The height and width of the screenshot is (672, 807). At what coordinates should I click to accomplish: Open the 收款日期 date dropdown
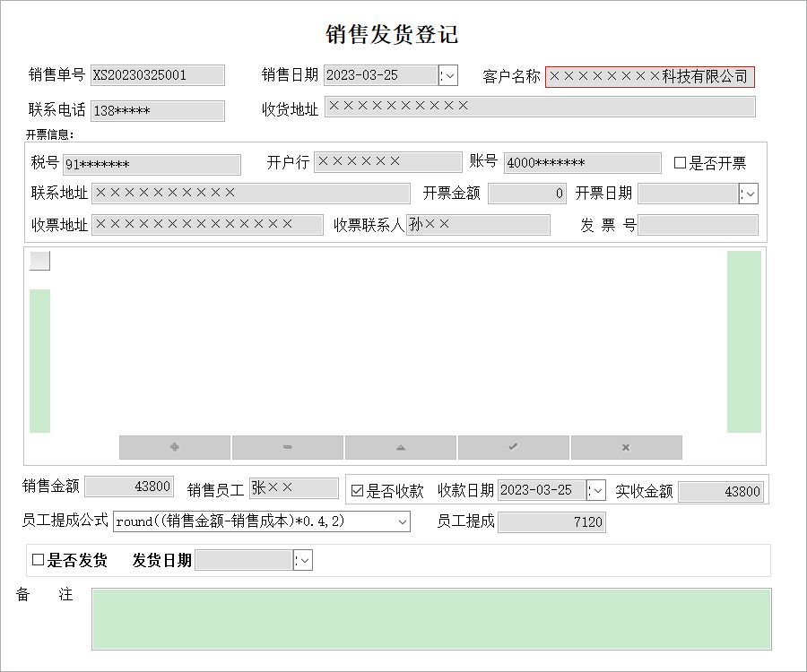596,490
